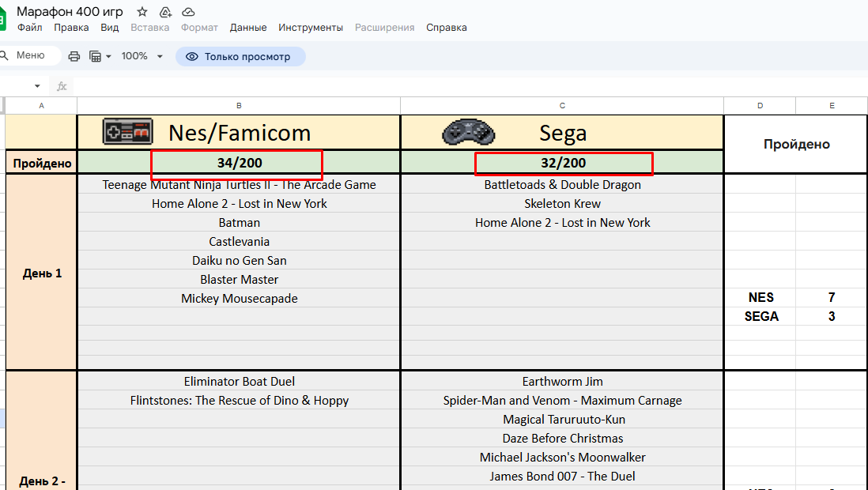Select column B header

tap(239, 106)
